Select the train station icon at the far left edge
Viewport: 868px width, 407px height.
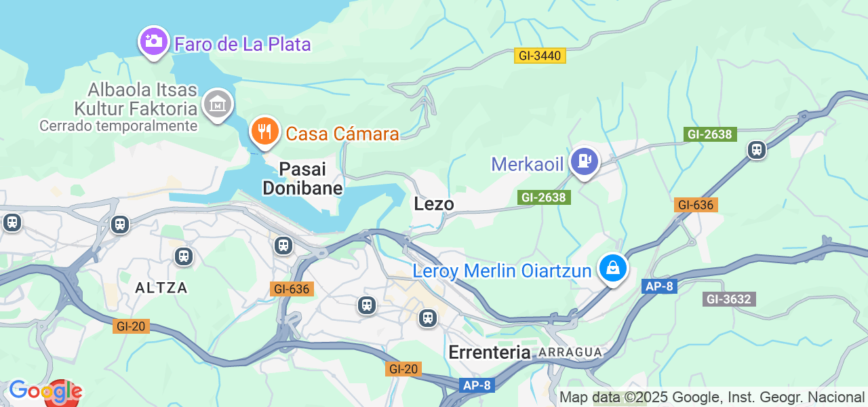click(12, 222)
